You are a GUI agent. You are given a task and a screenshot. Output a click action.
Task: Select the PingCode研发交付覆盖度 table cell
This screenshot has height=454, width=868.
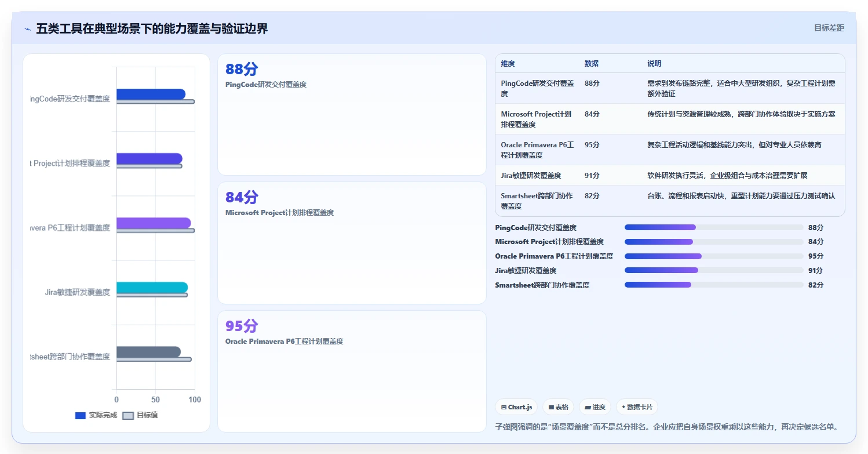[x=538, y=88]
